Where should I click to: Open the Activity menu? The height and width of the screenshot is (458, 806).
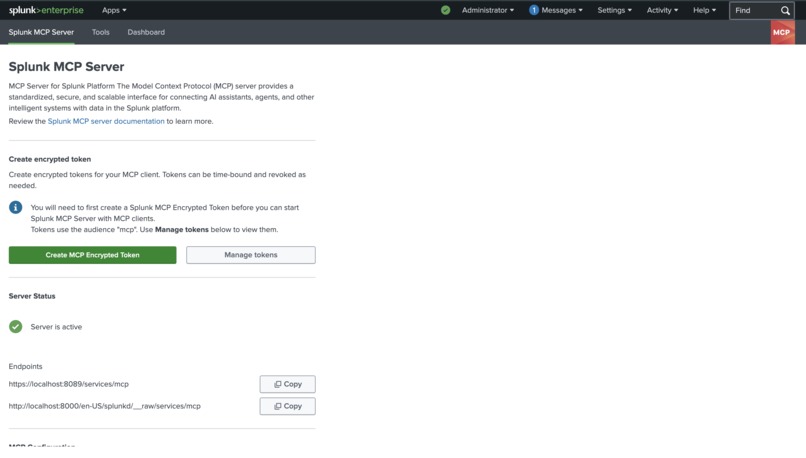click(x=662, y=10)
